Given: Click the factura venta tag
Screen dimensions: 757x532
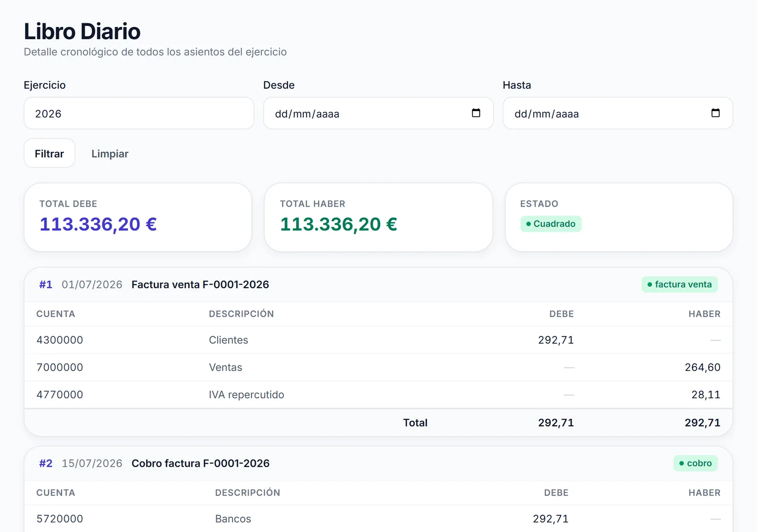Looking at the screenshot, I should point(679,284).
